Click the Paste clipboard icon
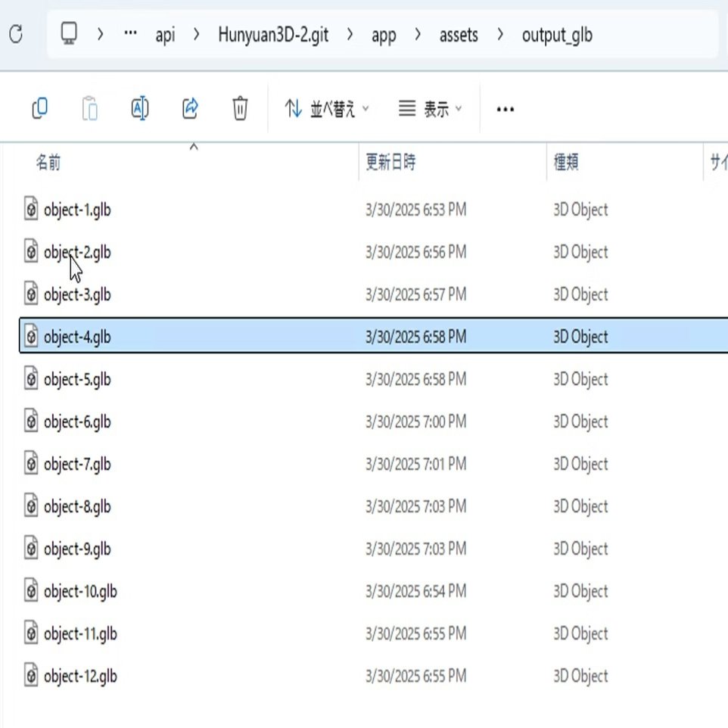 click(89, 109)
